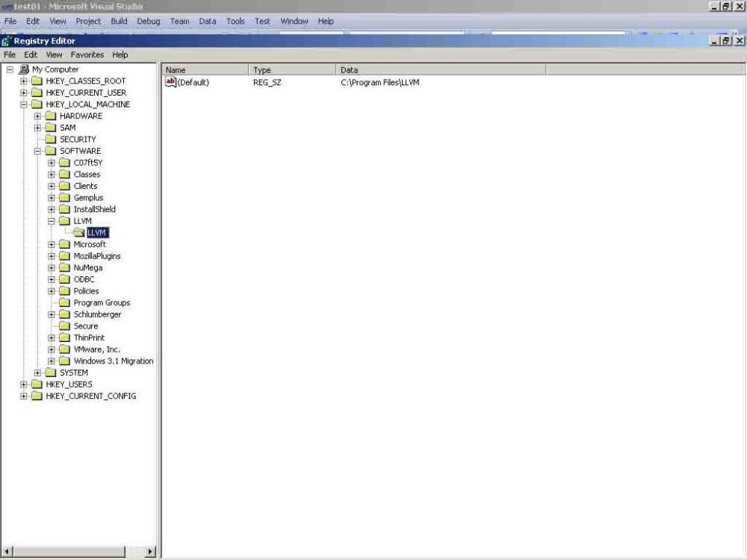
Task: Select the ODBC key folder icon
Action: click(x=64, y=279)
